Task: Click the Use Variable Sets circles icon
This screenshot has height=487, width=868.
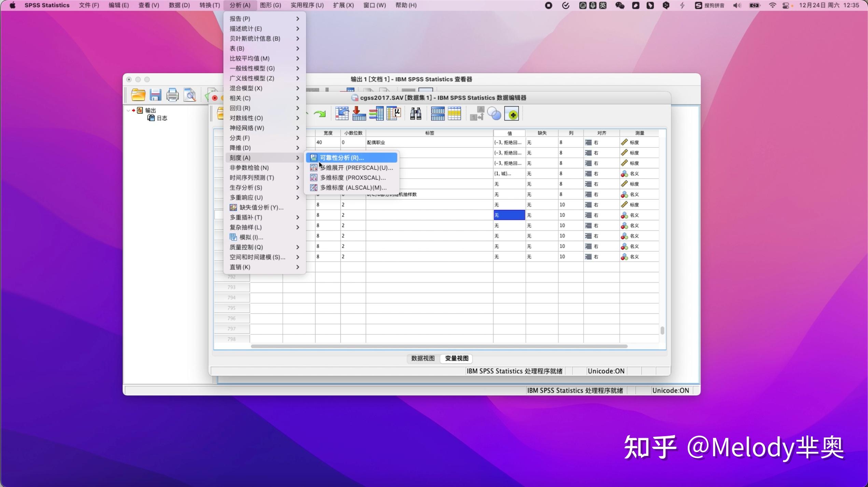Action: click(x=494, y=114)
